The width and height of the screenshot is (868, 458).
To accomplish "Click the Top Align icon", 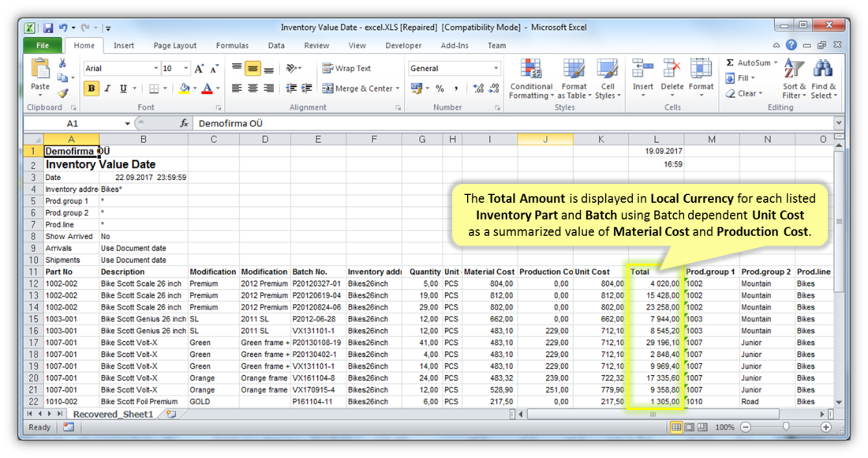I will (237, 68).
